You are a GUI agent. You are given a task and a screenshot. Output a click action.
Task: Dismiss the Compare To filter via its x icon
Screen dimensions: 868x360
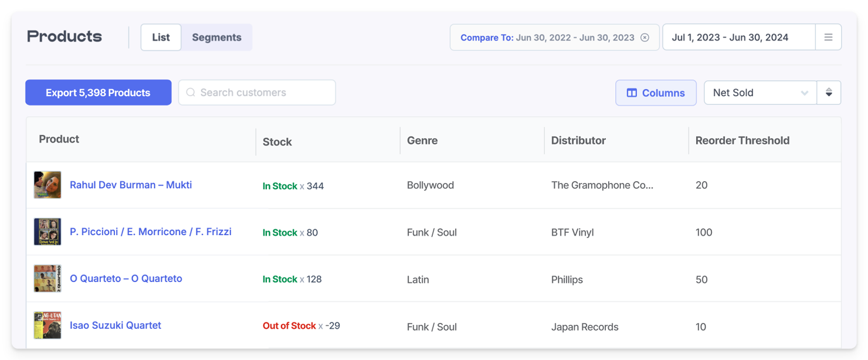click(645, 37)
